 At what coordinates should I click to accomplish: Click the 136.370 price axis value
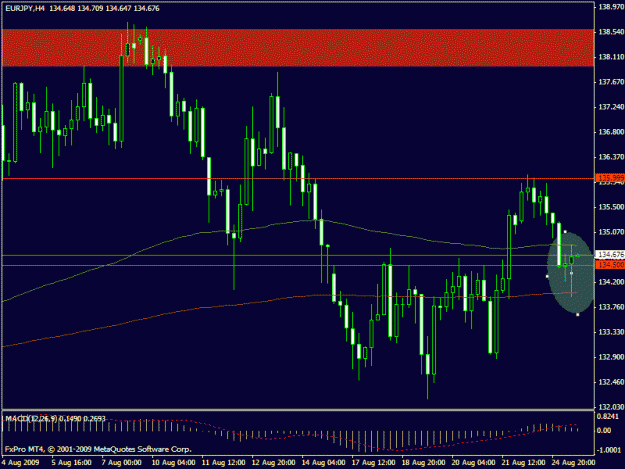pos(611,157)
